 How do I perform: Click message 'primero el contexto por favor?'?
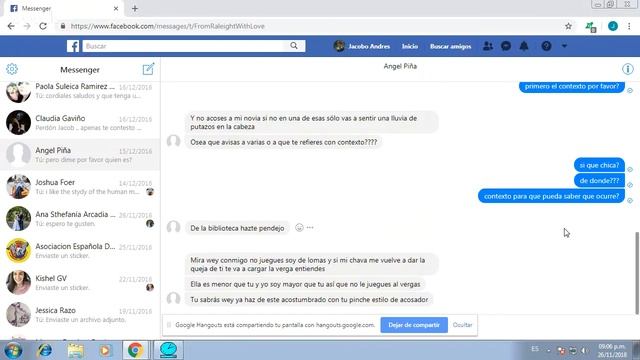[572, 87]
